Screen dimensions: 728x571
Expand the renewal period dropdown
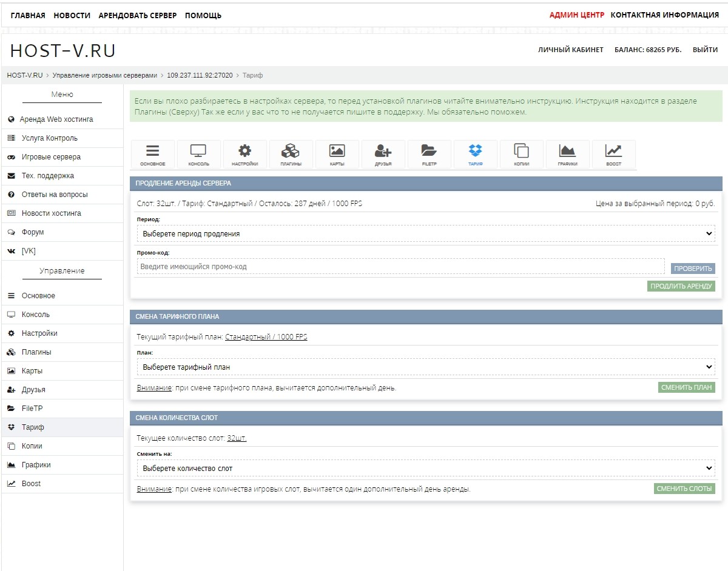coord(425,233)
